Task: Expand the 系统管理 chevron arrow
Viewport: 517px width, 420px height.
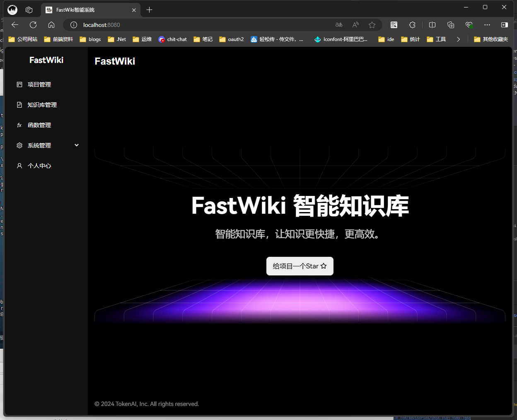Action: pos(77,145)
